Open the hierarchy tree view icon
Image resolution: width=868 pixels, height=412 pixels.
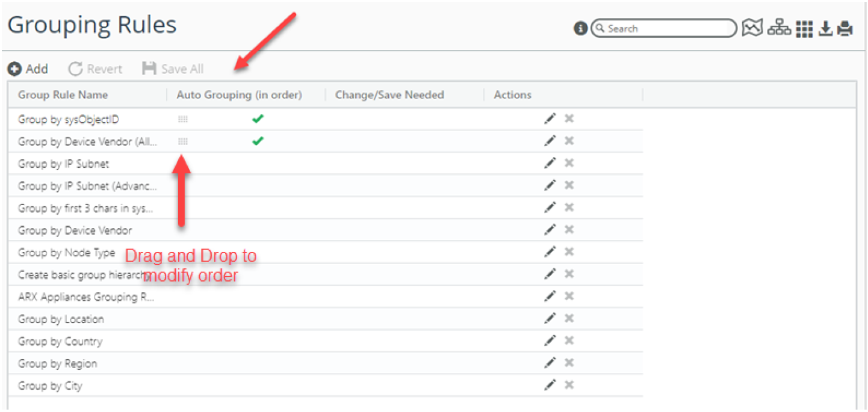tap(779, 28)
